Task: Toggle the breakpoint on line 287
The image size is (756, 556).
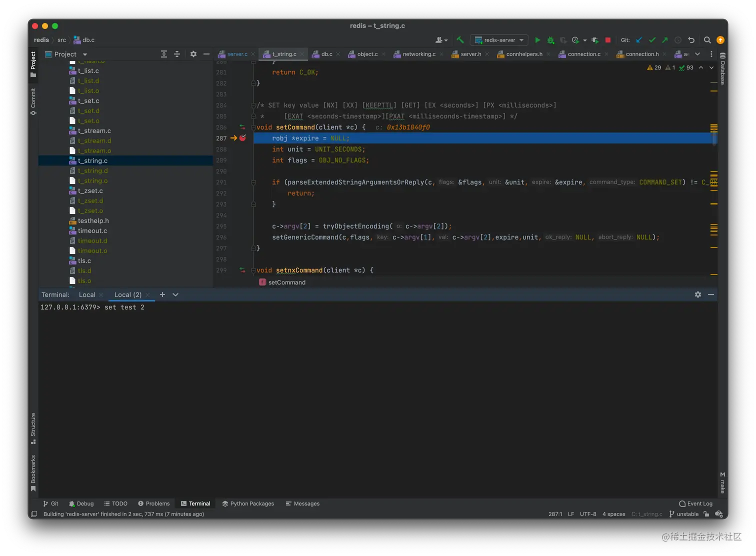Action: (x=242, y=138)
